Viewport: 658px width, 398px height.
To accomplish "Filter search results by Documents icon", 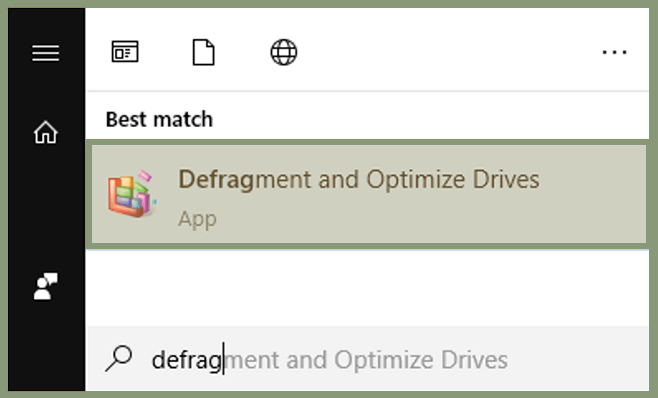I will coord(204,52).
